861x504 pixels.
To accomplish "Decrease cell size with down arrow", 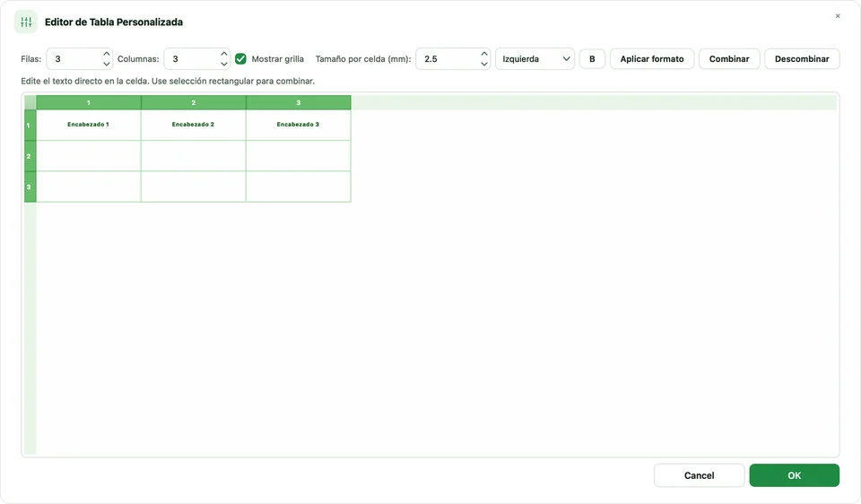I will coord(483,64).
